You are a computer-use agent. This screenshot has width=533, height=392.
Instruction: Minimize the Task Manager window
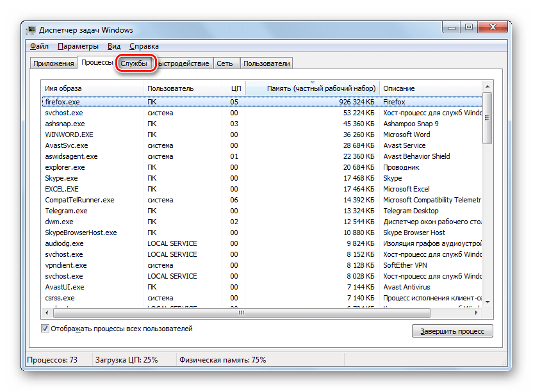[x=452, y=28]
